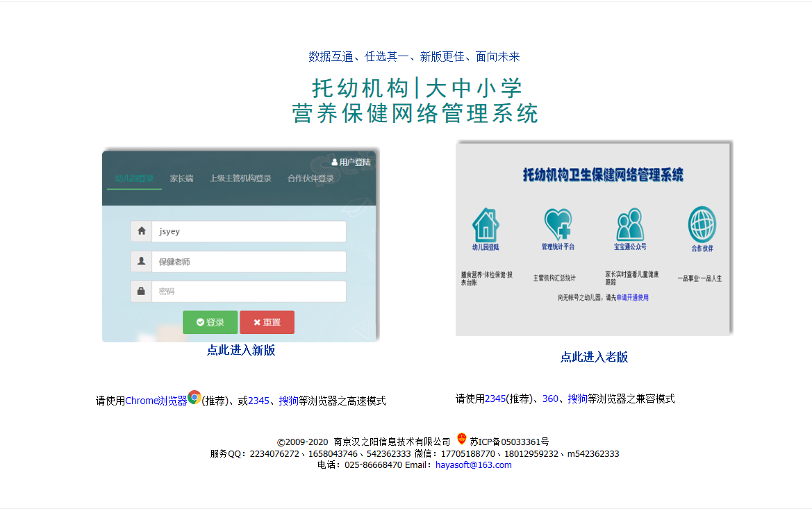Click the 合作伙伴 globe icon in old version preview
Screen dimensions: 812x511
click(x=702, y=224)
